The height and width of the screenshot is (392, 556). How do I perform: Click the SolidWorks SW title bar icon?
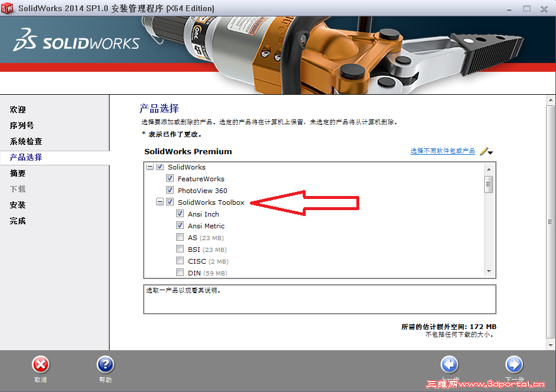(7, 8)
